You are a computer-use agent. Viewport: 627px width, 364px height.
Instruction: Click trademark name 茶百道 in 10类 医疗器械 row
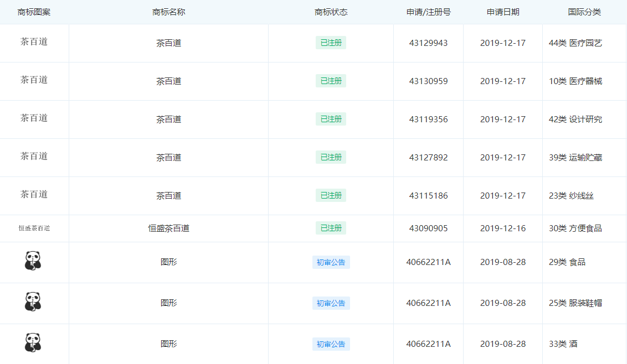click(x=169, y=81)
